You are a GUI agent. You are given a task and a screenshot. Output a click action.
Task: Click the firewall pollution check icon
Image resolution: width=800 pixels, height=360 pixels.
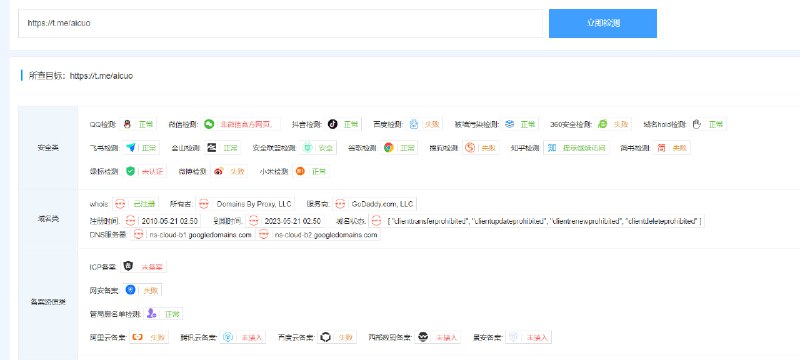509,124
